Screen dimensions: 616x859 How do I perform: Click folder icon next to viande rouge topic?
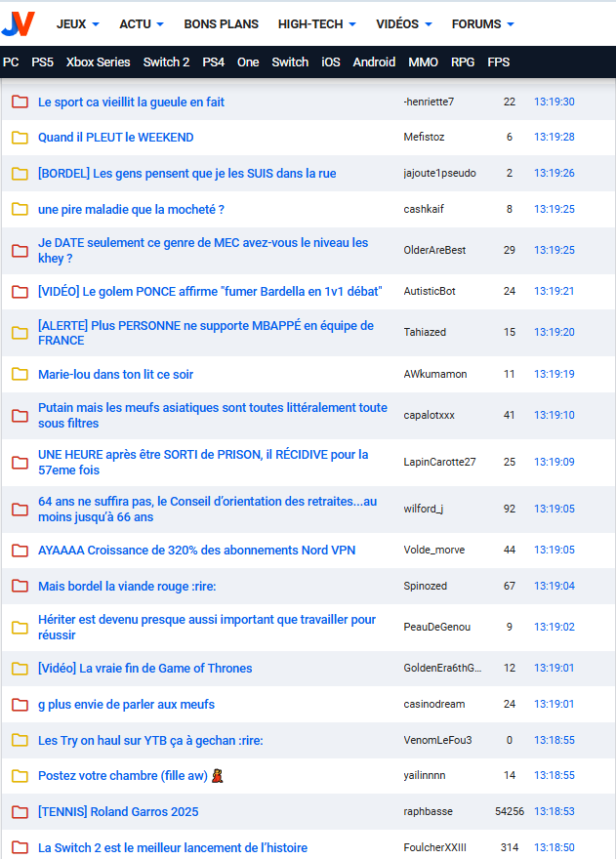20,586
